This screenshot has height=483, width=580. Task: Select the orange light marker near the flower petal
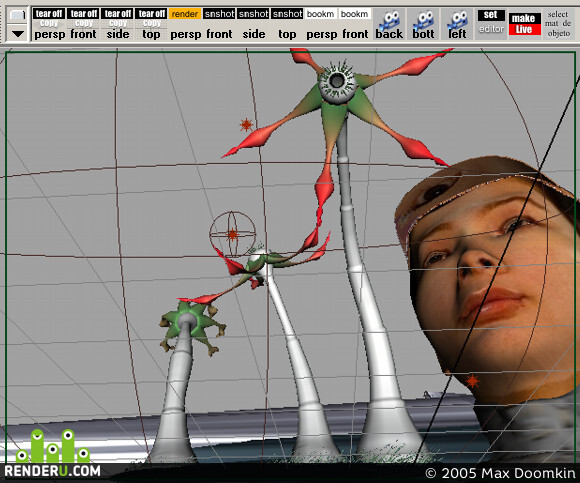[246, 125]
